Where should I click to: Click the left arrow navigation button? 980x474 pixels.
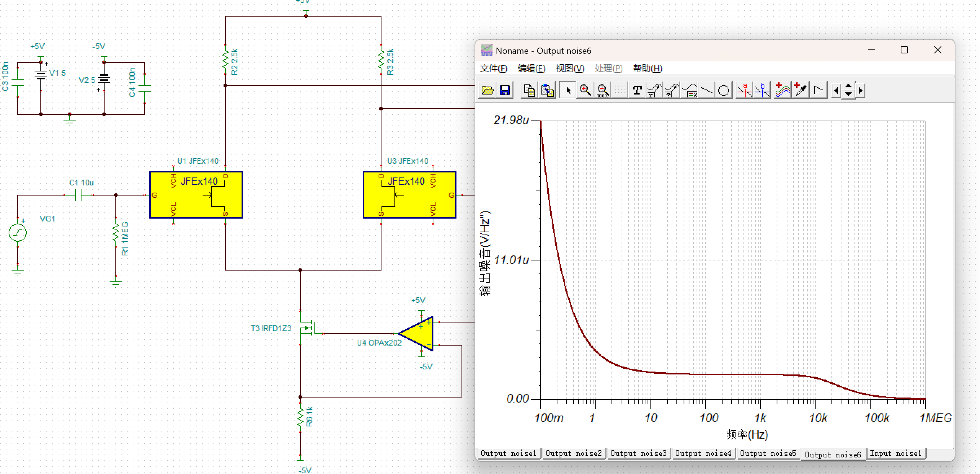point(835,91)
